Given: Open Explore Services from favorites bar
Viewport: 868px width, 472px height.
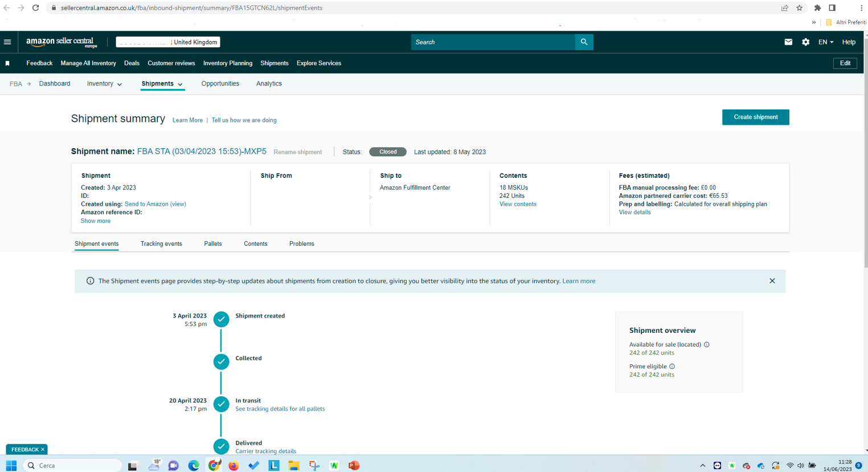Looking at the screenshot, I should [x=319, y=63].
